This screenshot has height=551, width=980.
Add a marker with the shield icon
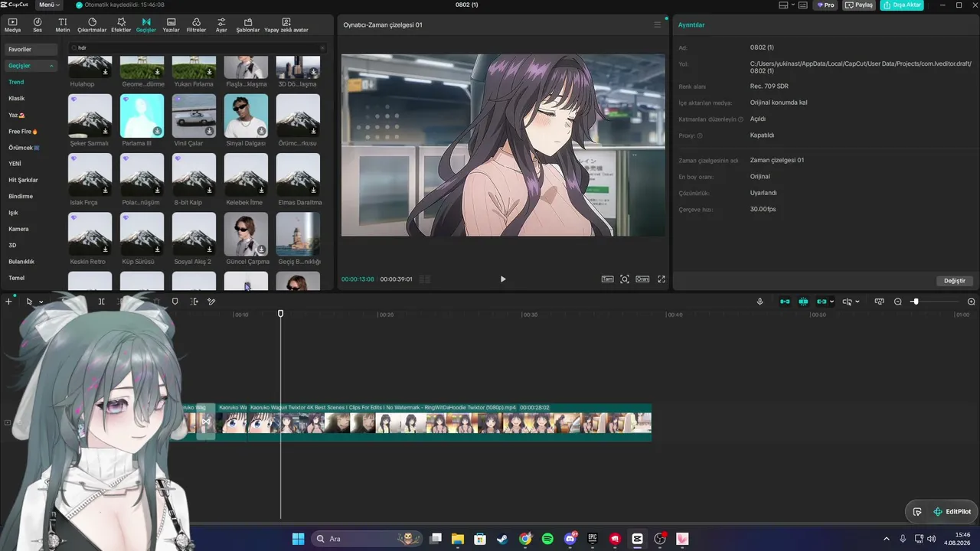pyautogui.click(x=175, y=302)
